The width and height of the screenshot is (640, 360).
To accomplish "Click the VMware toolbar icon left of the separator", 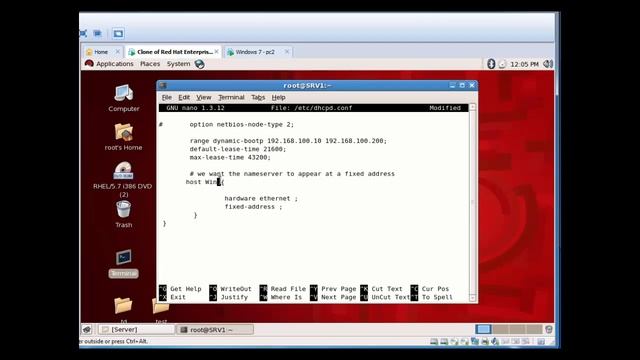I will point(98,33).
